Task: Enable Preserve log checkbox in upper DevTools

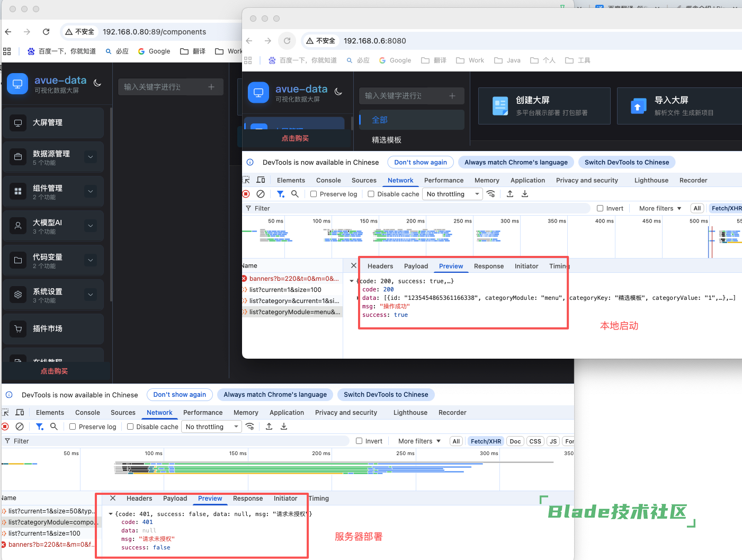Action: [314, 194]
